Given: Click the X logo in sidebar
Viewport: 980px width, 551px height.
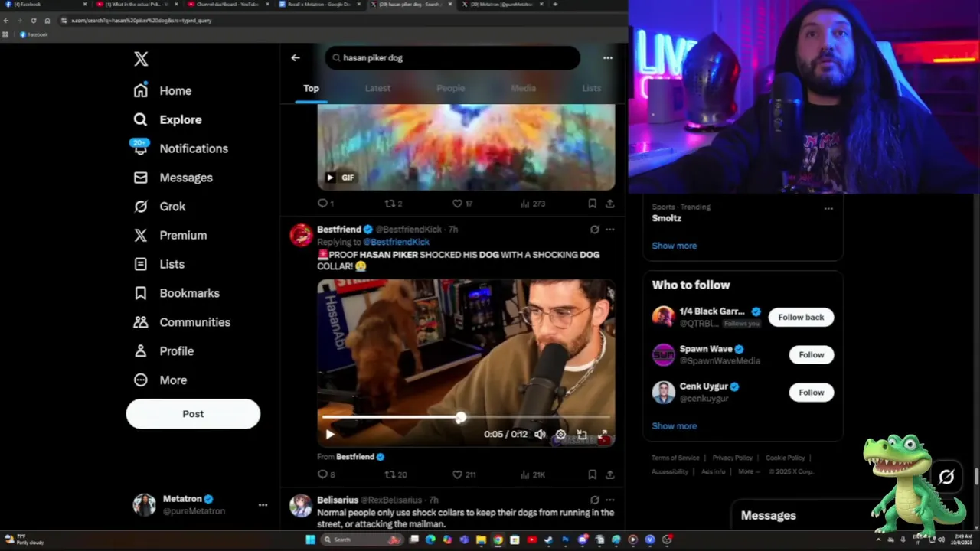Looking at the screenshot, I should click(x=141, y=59).
